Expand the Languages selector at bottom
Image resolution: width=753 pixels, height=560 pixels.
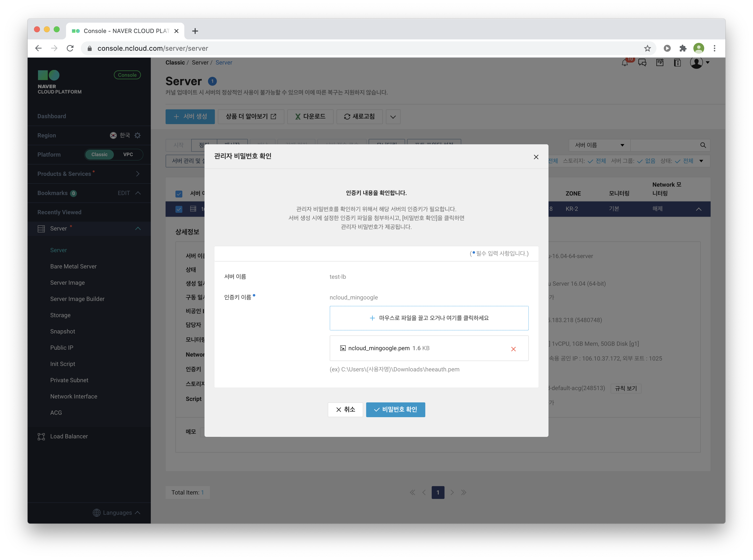coord(117,512)
